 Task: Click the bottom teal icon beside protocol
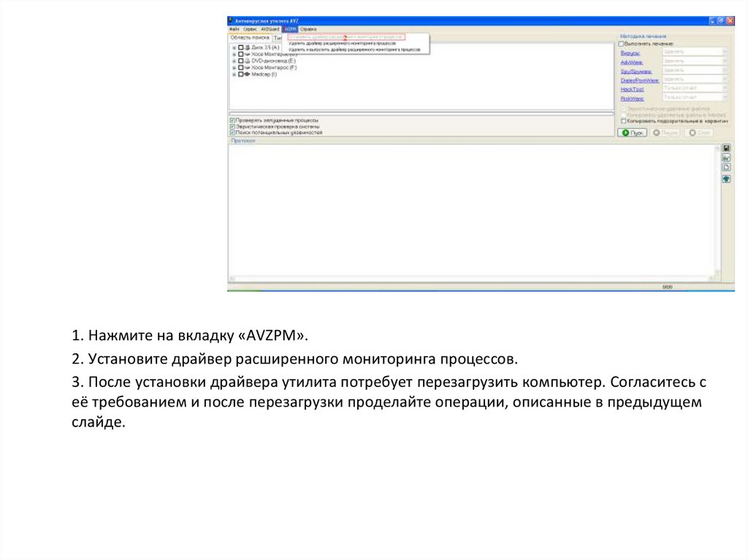[726, 179]
